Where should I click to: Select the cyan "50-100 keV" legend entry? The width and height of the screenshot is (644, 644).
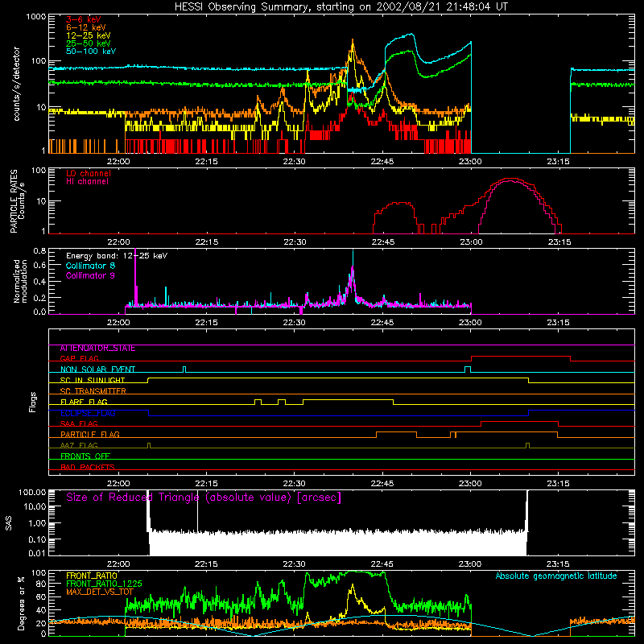point(91,52)
